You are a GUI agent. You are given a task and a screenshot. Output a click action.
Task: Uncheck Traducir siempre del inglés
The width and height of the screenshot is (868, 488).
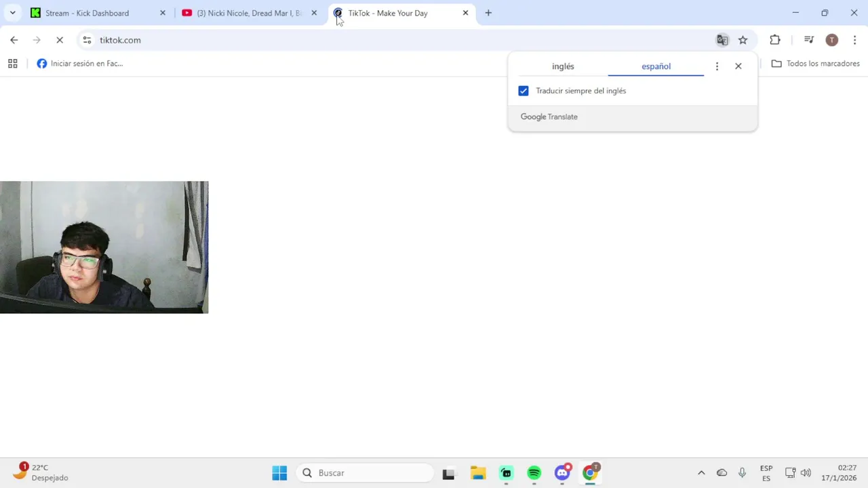click(524, 91)
